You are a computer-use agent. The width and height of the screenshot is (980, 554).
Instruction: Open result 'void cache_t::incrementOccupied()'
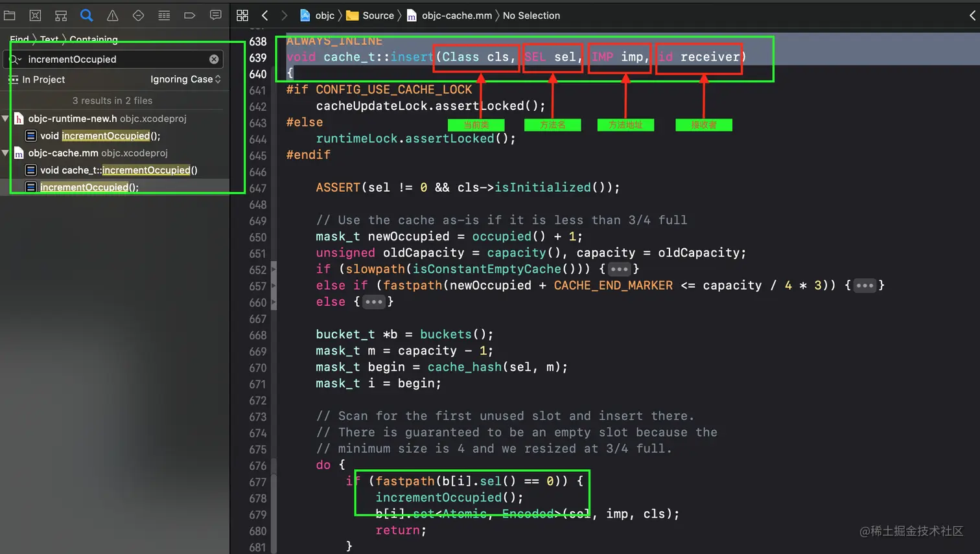click(x=115, y=170)
